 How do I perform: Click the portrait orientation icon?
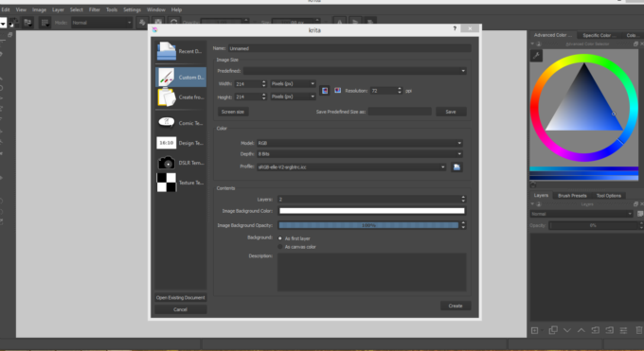click(325, 91)
